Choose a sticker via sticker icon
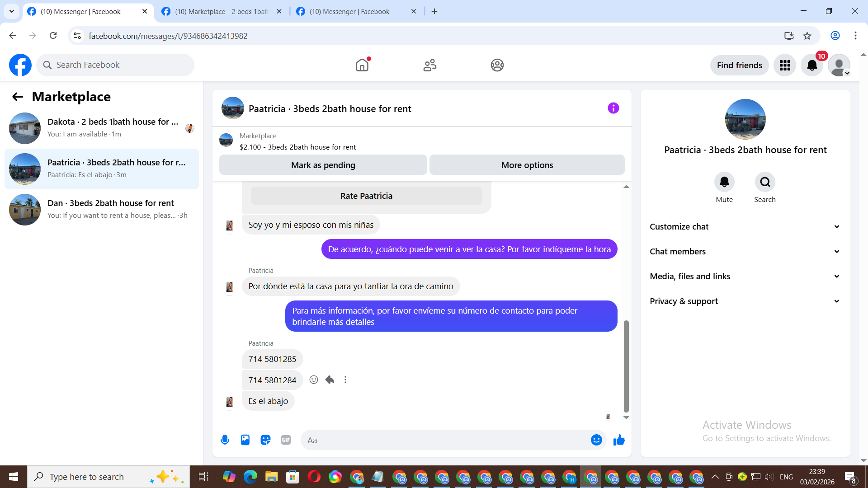The width and height of the screenshot is (868, 488). coord(265,440)
